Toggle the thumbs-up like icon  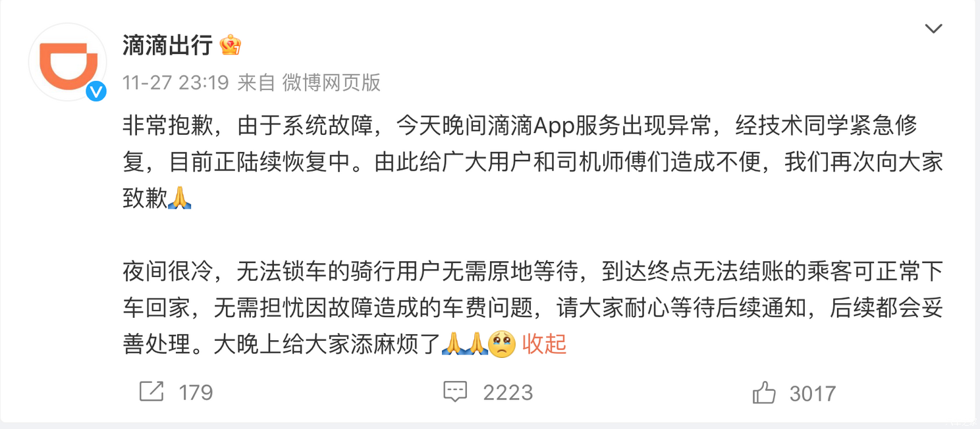click(x=765, y=393)
